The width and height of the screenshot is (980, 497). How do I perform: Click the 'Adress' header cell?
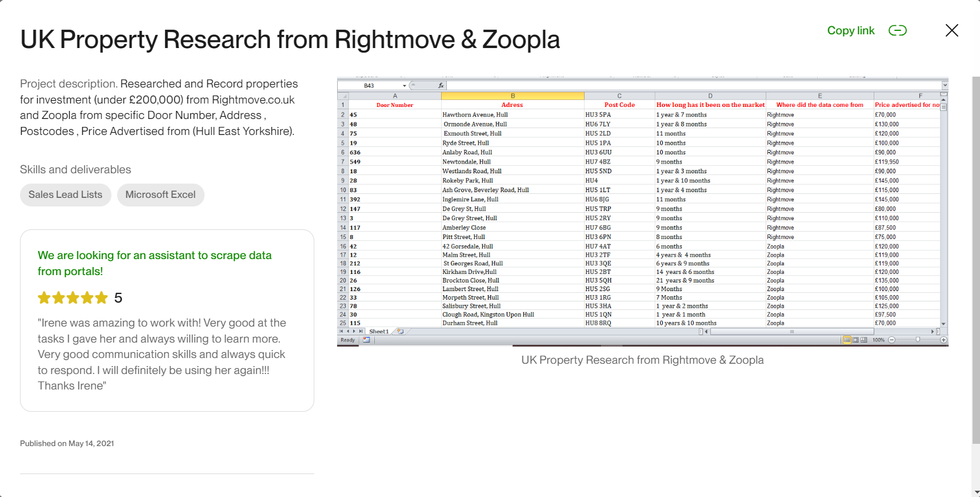(x=513, y=105)
